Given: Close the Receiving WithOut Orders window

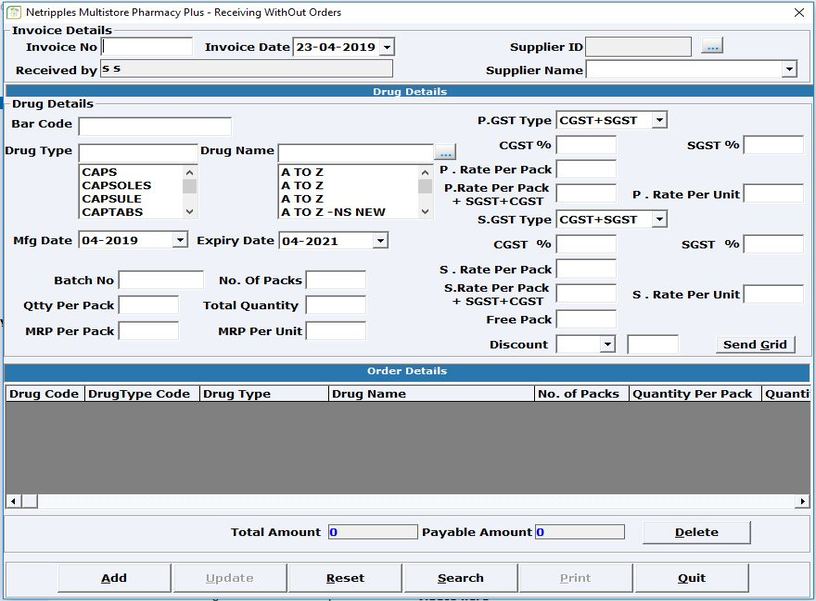Looking at the screenshot, I should (x=799, y=12).
